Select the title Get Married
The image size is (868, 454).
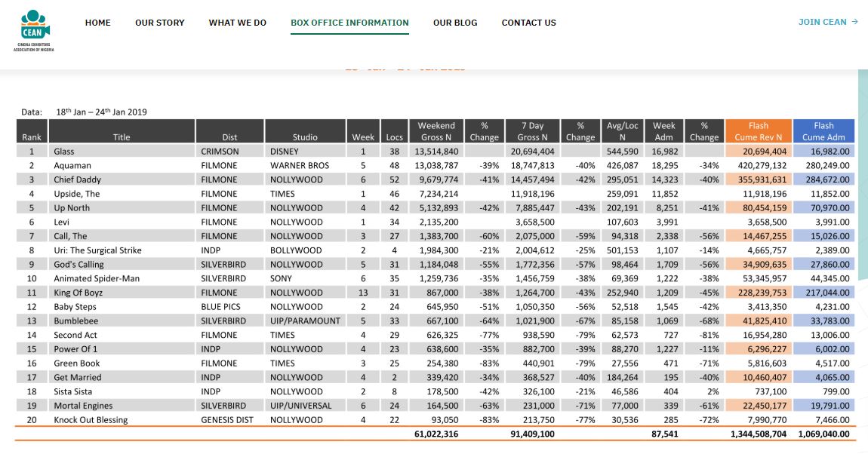coord(78,377)
